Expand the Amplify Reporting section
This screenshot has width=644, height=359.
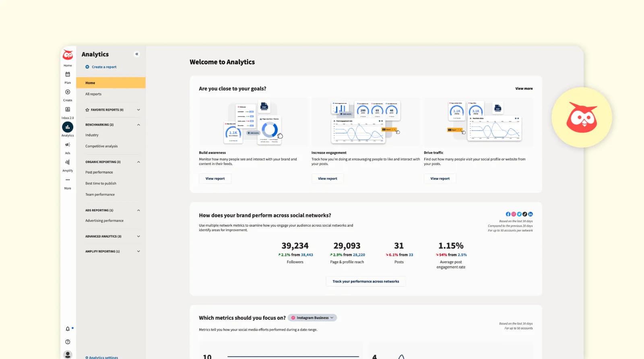click(138, 251)
